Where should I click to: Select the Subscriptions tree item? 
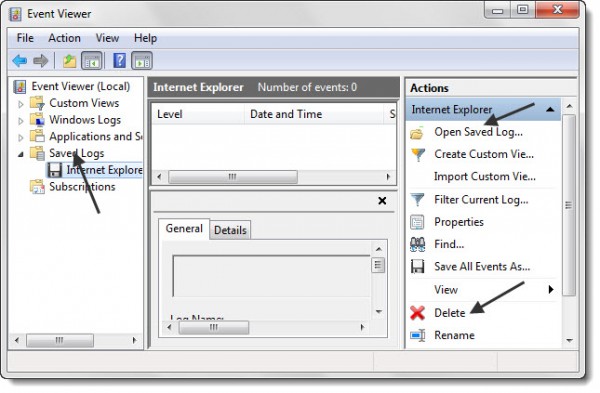point(82,187)
